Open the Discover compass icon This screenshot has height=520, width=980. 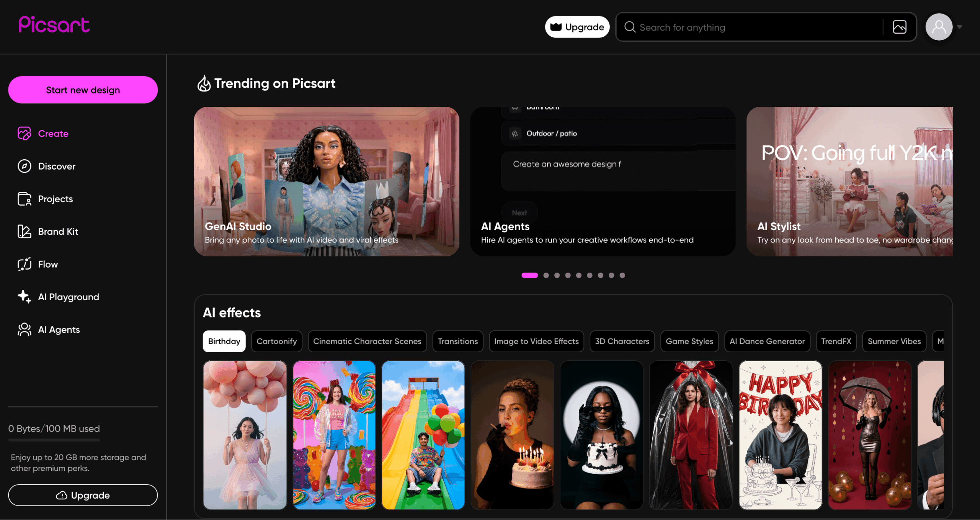[24, 166]
